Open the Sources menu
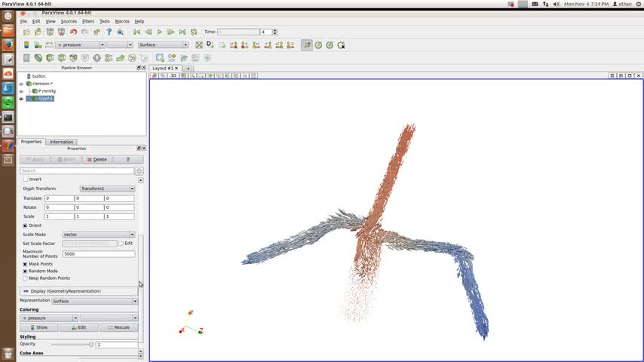Image resolution: width=644 pixels, height=362 pixels. pos(69,21)
